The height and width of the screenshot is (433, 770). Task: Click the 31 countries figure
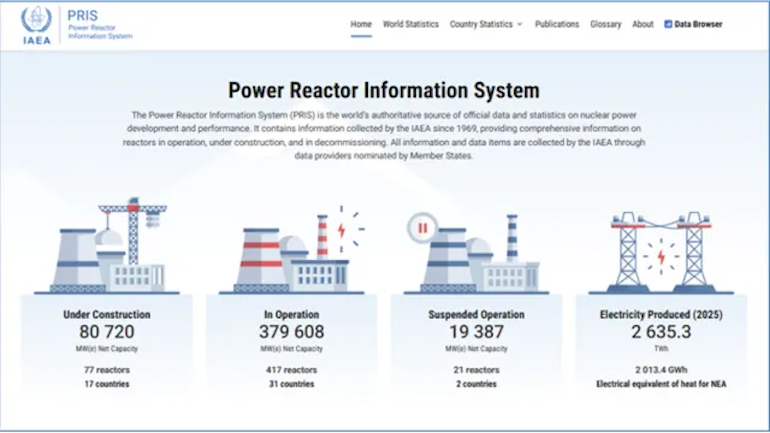click(292, 384)
